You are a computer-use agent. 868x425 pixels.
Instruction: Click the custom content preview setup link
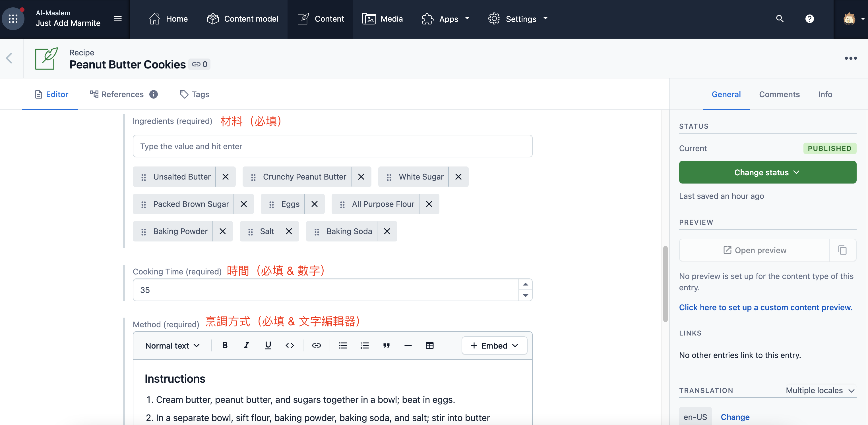pos(766,307)
